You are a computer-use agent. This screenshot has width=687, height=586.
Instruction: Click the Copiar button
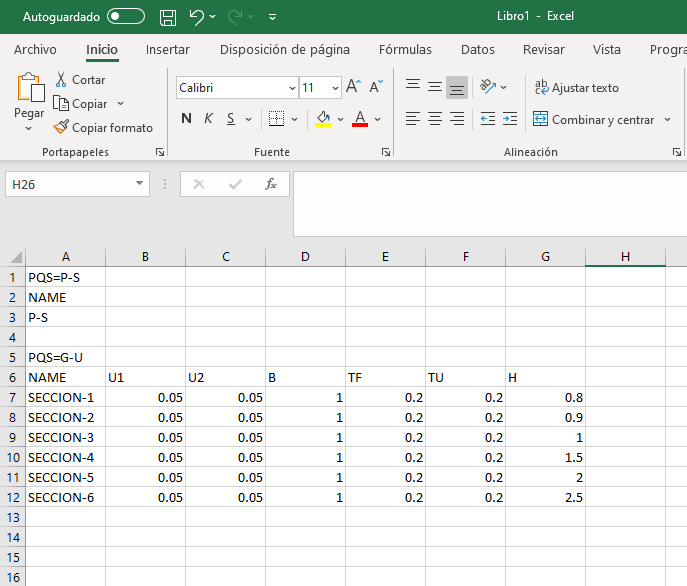point(80,104)
